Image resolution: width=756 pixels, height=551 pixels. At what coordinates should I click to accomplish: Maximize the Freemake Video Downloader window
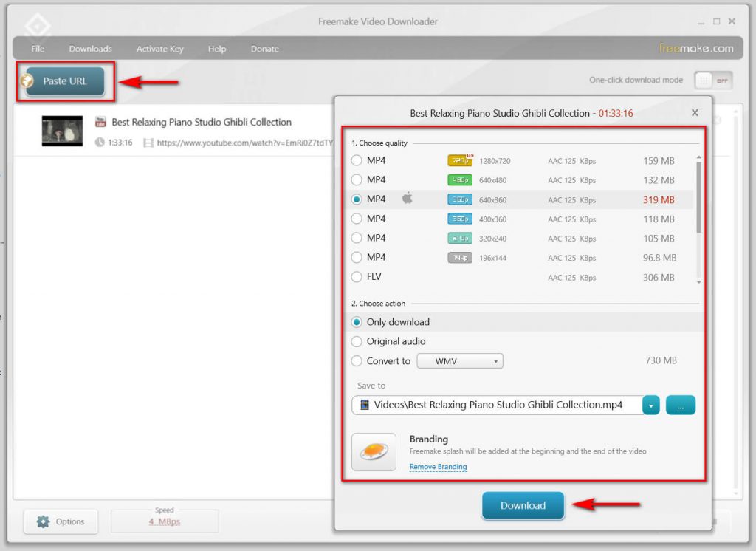[716, 21]
